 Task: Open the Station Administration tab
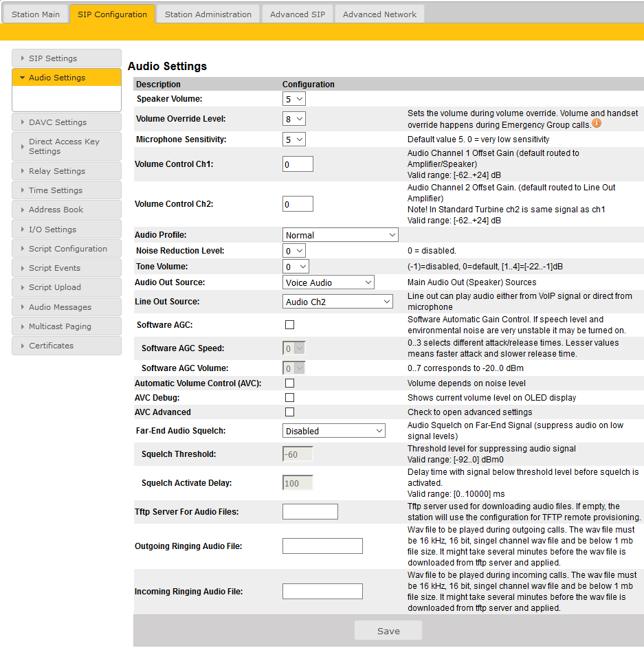point(208,14)
